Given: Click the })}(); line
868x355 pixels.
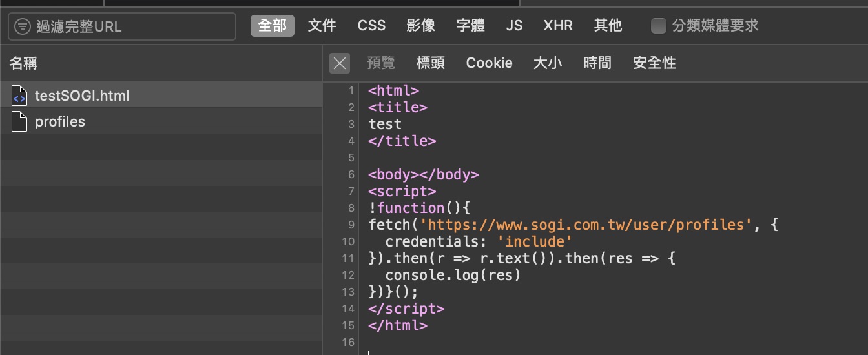Looking at the screenshot, I should [x=394, y=292].
